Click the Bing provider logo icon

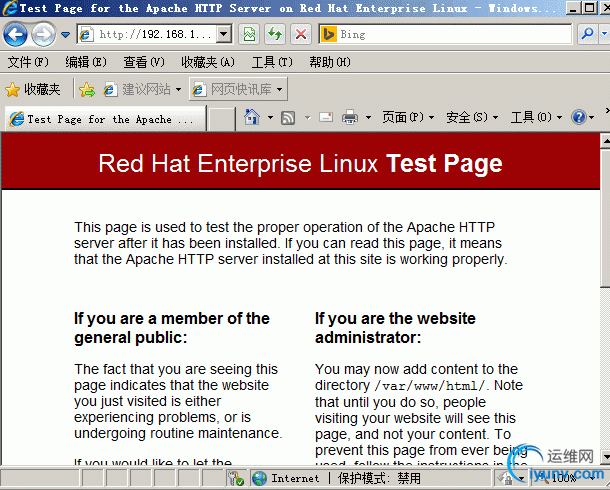click(328, 35)
